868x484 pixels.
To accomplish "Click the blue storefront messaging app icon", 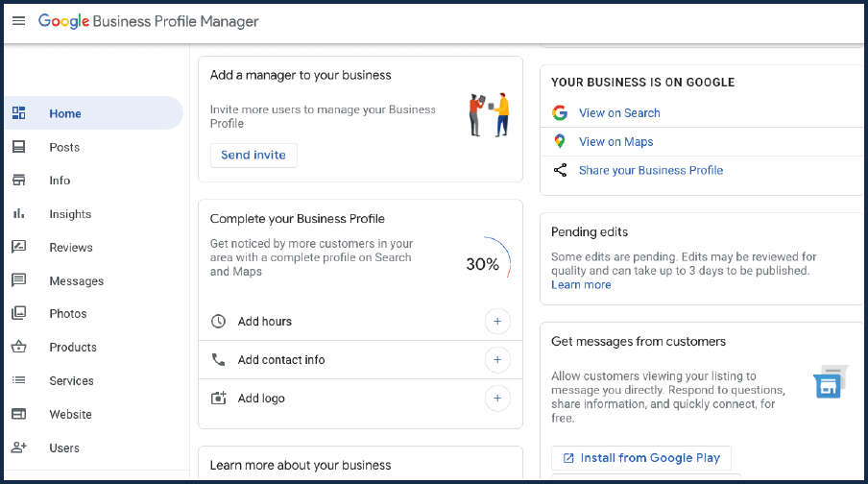I will click(830, 382).
